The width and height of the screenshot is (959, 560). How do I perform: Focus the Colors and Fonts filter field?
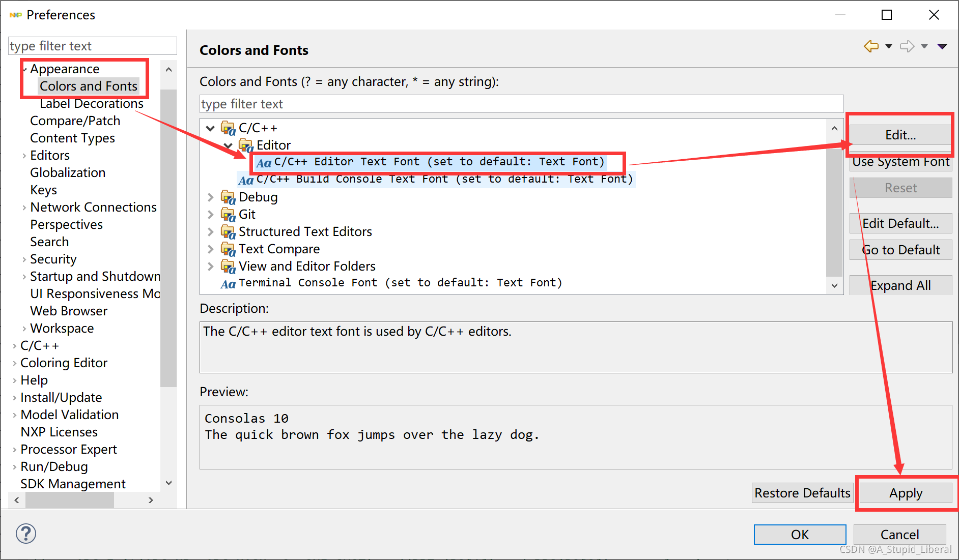click(x=521, y=104)
